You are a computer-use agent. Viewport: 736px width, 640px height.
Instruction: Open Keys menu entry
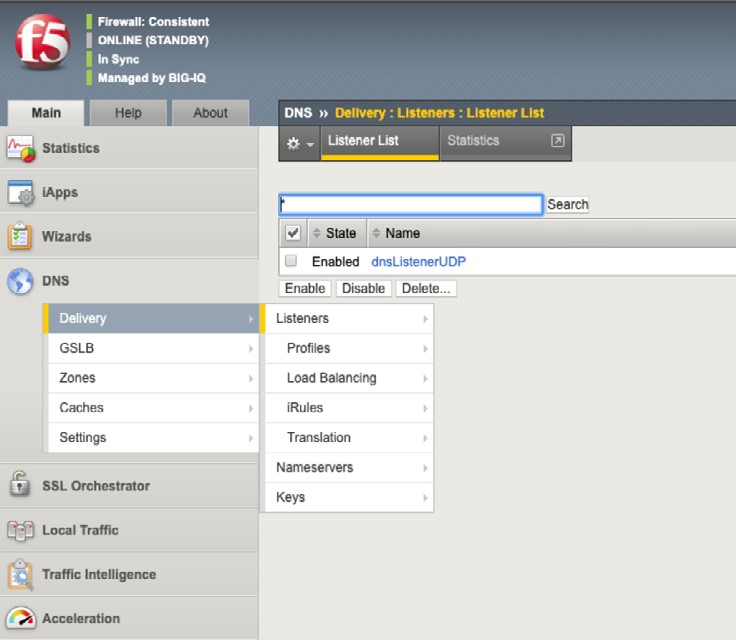[349, 497]
